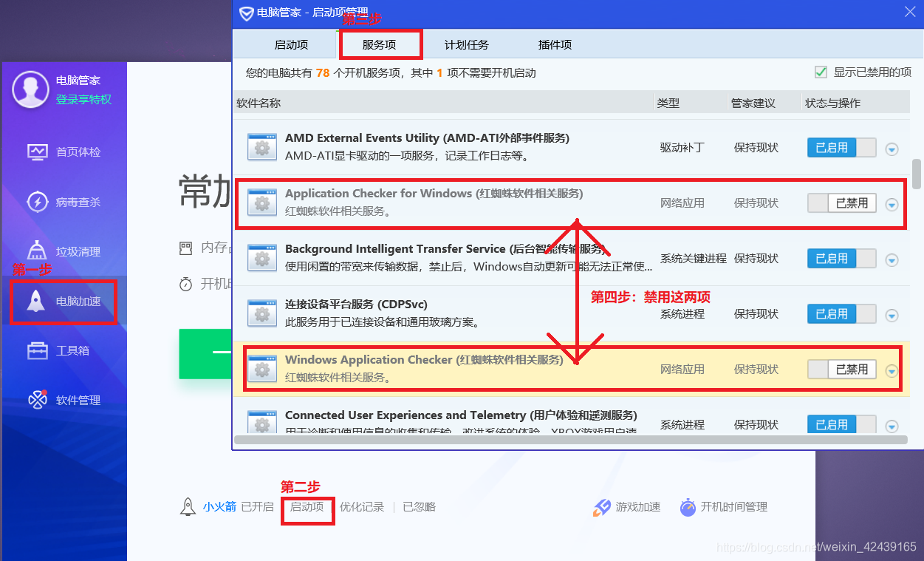Toggle Connected User Experiences 已启用 switch
The width and height of the screenshot is (924, 561).
pyautogui.click(x=841, y=424)
